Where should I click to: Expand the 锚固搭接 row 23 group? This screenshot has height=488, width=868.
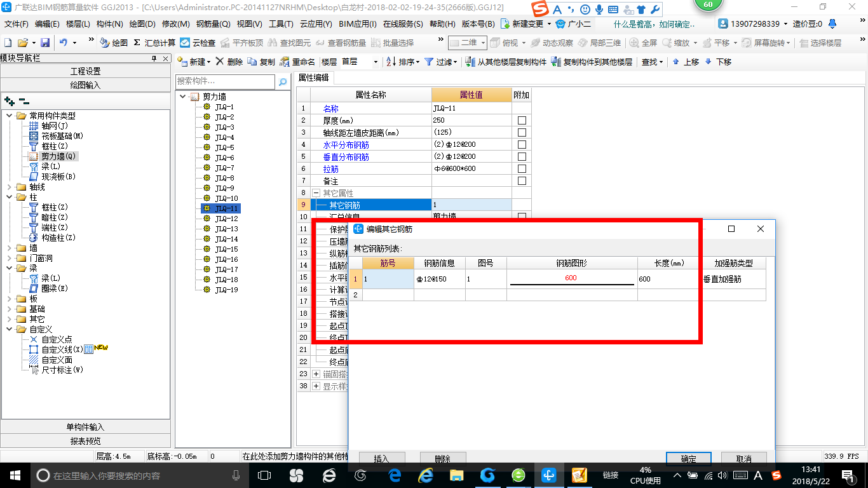(x=316, y=374)
